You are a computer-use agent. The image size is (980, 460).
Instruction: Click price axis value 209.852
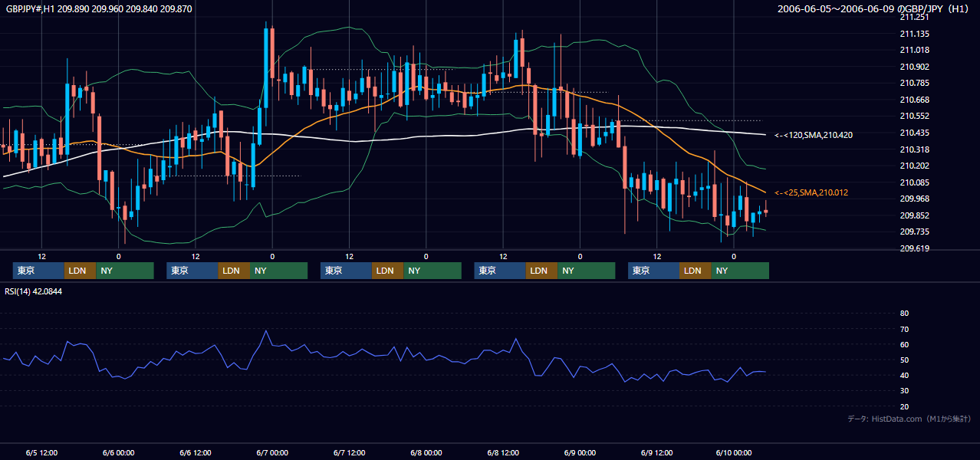(x=914, y=215)
